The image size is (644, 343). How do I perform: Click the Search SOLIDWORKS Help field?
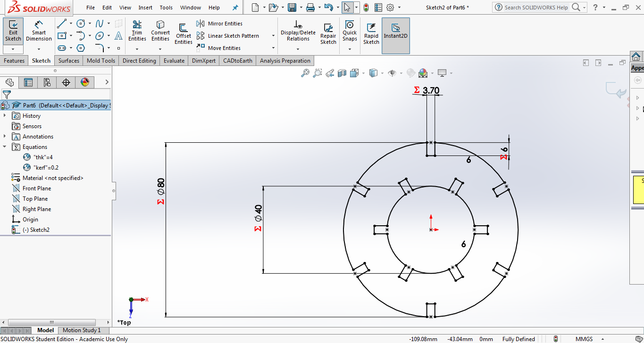[x=535, y=8]
